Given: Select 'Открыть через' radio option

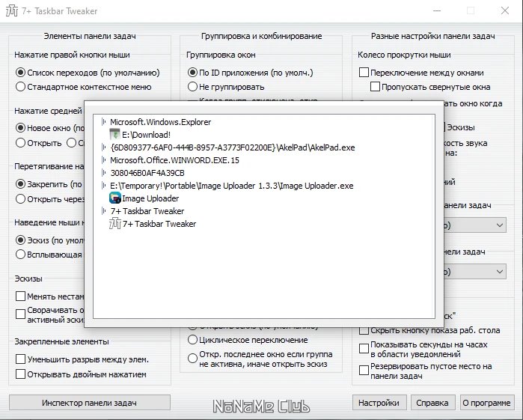Looking at the screenshot, I should (x=21, y=199).
